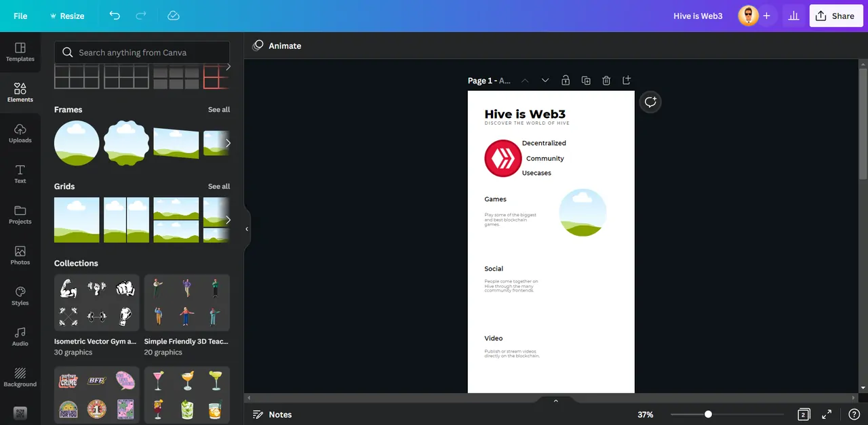
Task: Open the Notes panel
Action: tap(272, 414)
